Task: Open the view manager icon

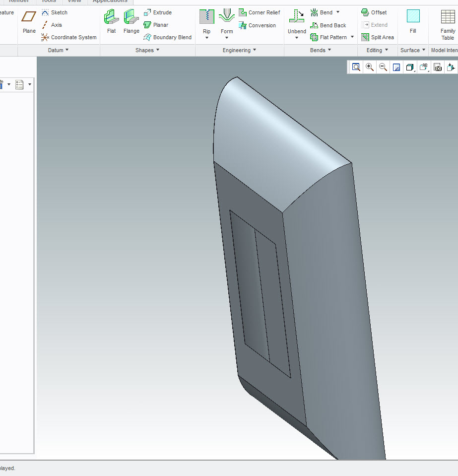Action: point(438,67)
